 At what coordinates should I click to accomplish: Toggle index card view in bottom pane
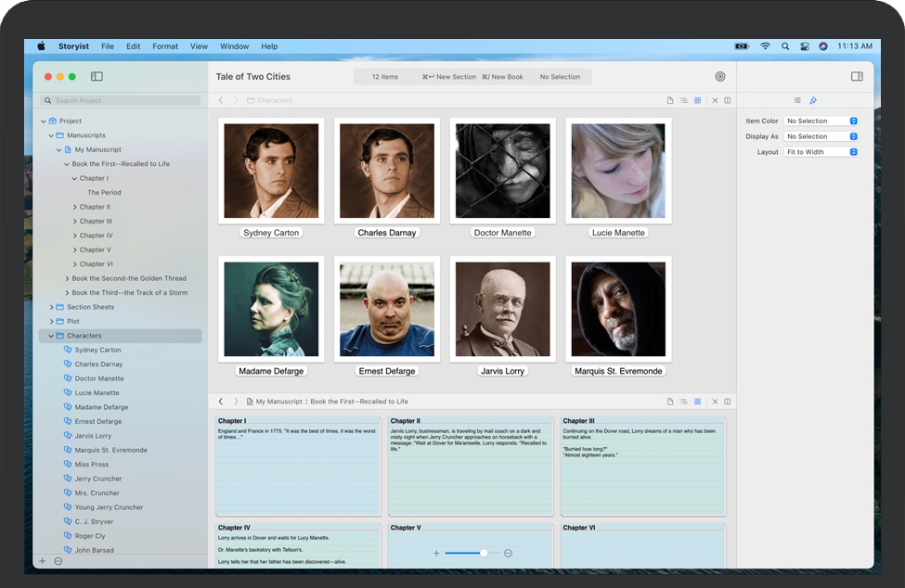697,402
